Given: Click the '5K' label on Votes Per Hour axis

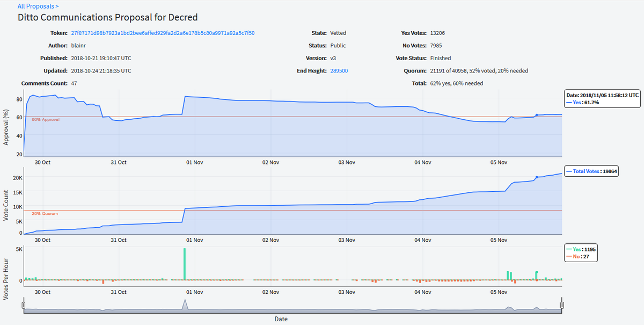Looking at the screenshot, I should tap(19, 249).
